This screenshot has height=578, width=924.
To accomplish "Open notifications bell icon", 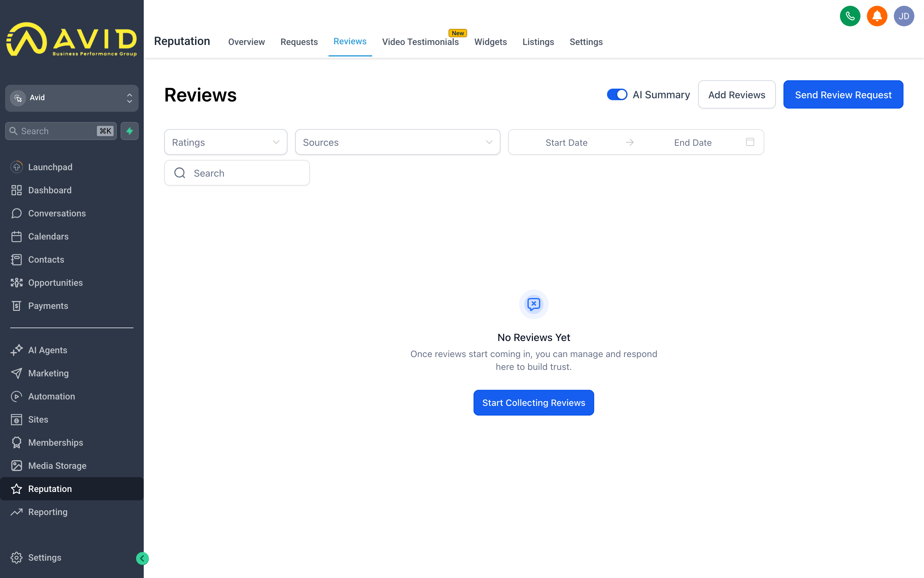I will tap(877, 16).
